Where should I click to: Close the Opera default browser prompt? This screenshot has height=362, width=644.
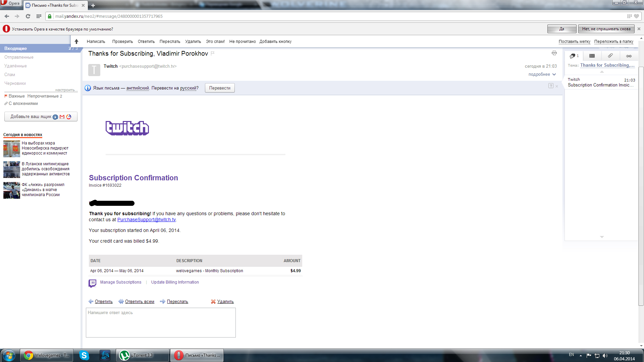click(x=639, y=29)
